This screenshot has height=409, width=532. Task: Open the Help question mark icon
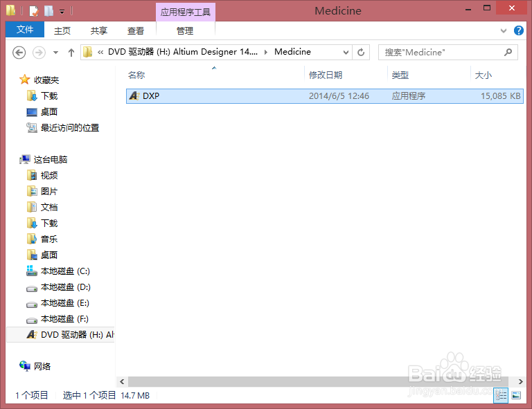click(x=518, y=30)
